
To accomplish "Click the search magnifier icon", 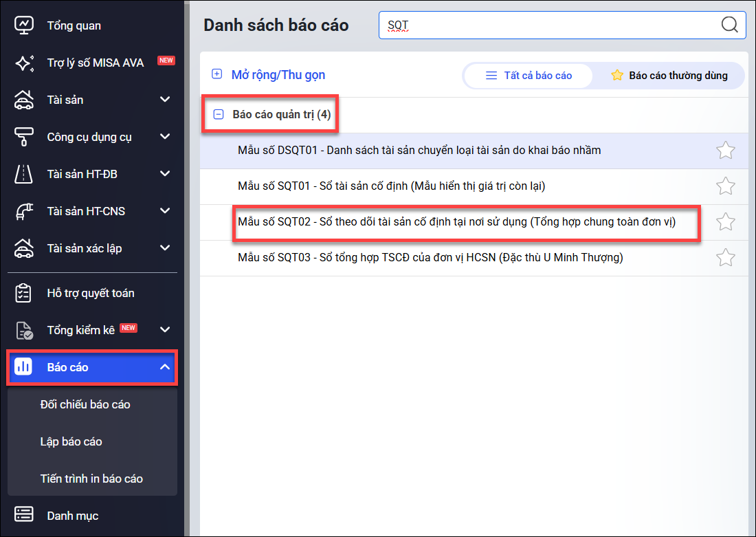I will [729, 25].
